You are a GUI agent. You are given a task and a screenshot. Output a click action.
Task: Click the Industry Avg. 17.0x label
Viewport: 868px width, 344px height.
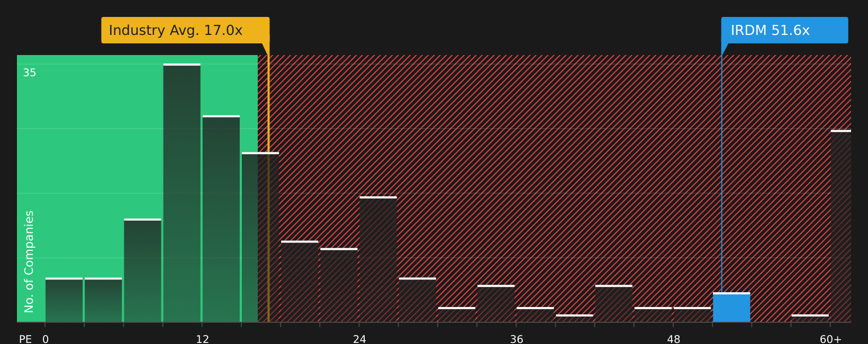click(185, 30)
